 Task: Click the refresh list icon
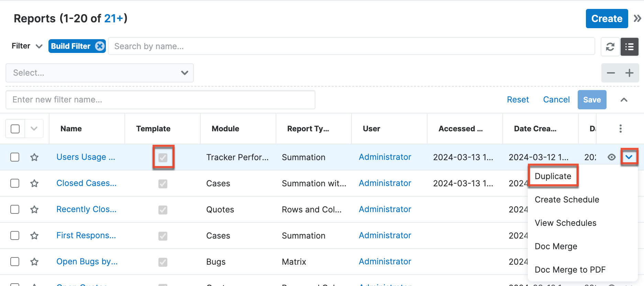[610, 47]
